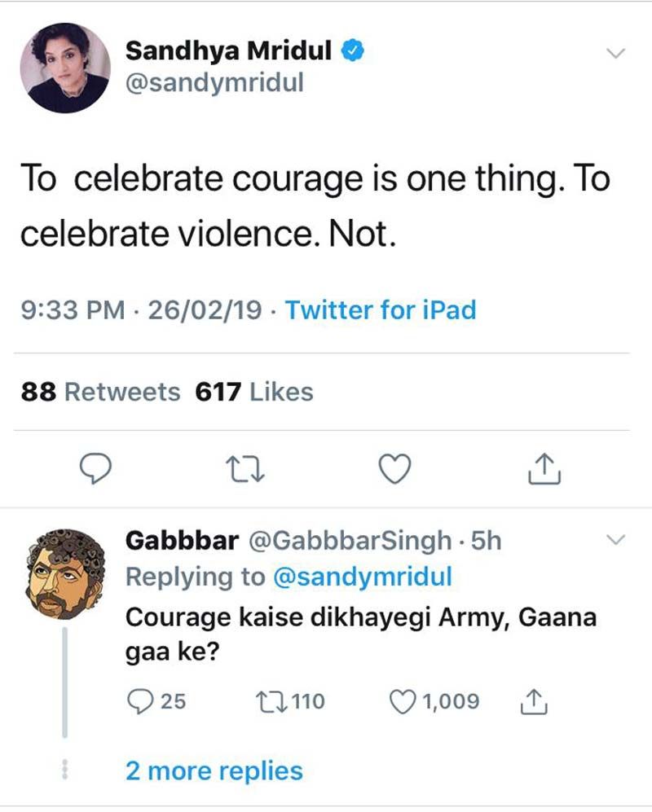Retweet the main tweet

point(244,467)
